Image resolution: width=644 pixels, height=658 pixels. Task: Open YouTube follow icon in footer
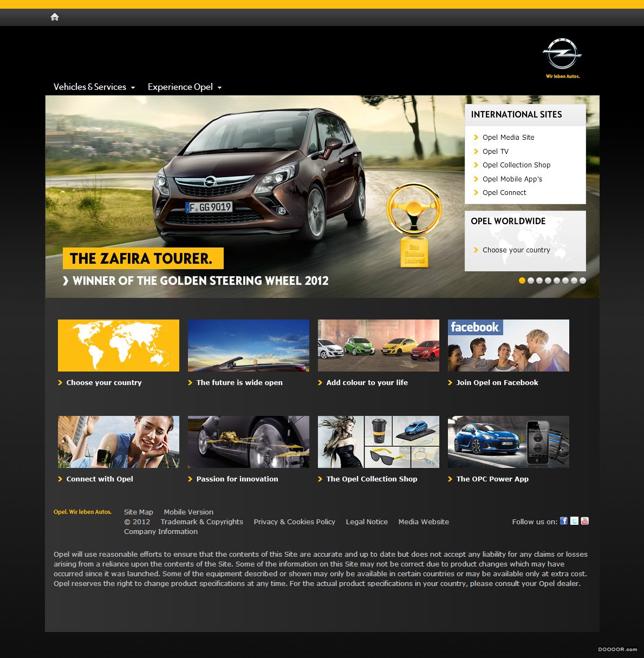point(585,521)
